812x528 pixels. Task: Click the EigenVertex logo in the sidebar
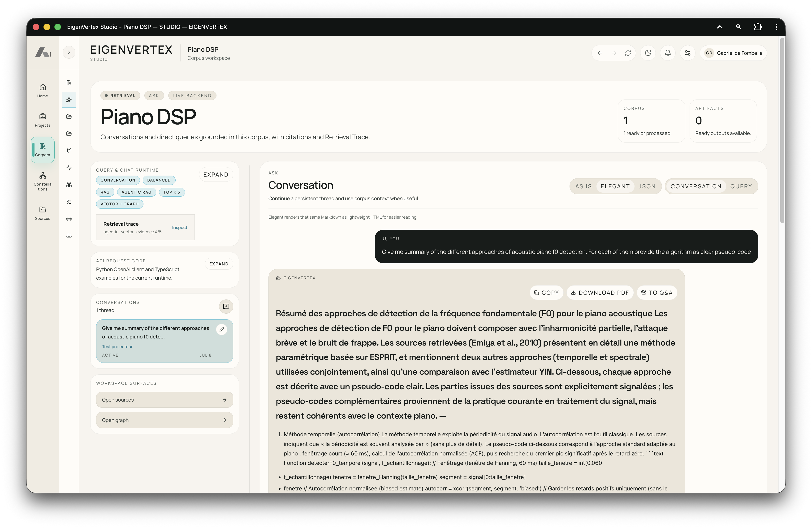[x=43, y=52]
